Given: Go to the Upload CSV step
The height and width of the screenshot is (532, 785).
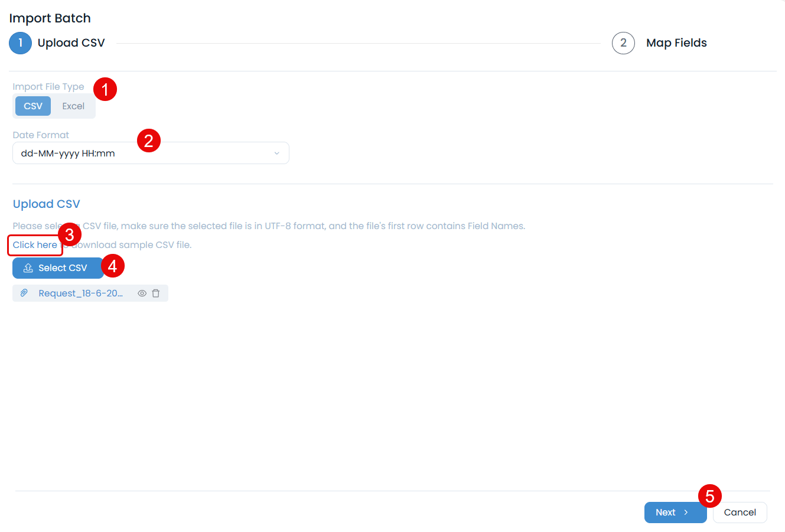Looking at the screenshot, I should coord(71,43).
